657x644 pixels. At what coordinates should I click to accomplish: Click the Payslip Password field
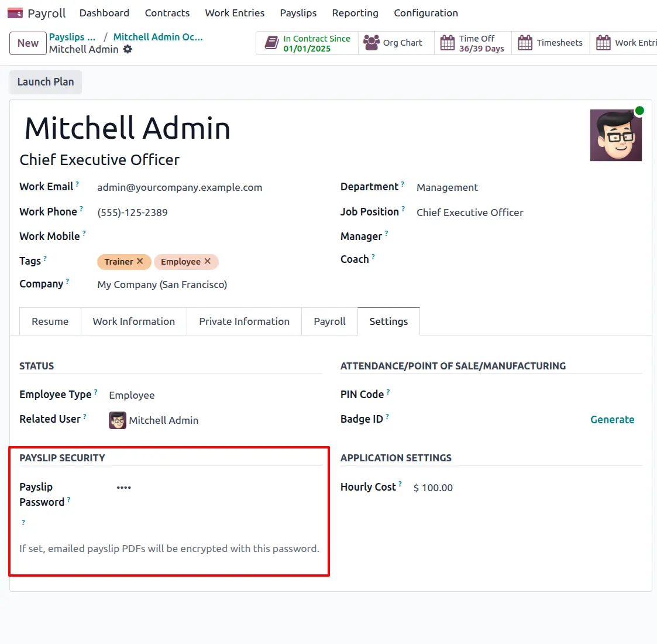point(216,488)
